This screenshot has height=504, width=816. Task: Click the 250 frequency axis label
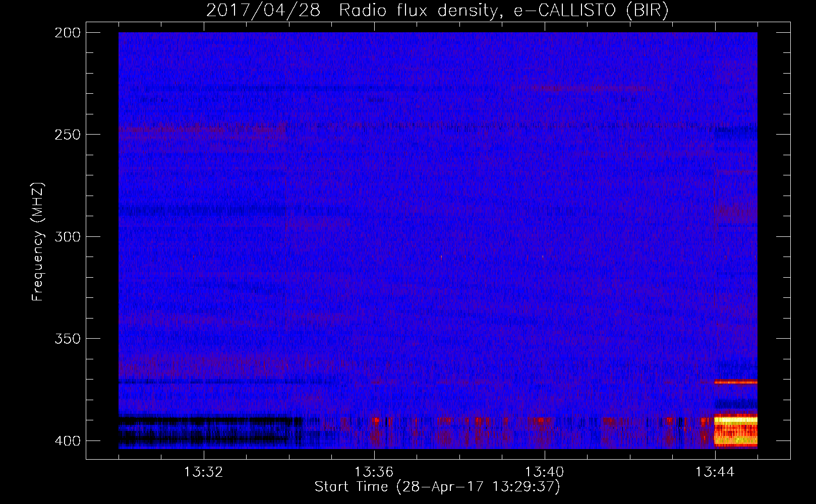click(x=68, y=135)
